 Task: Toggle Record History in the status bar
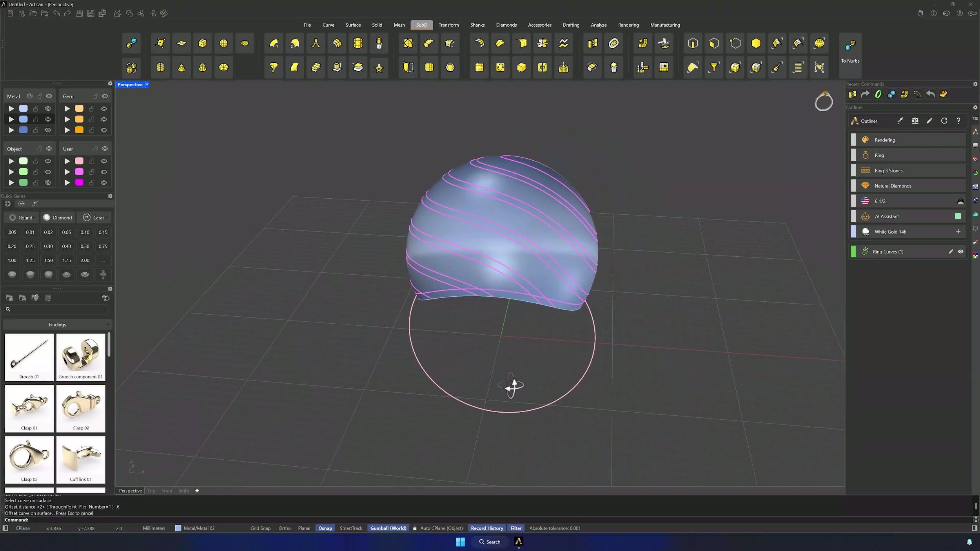coord(487,528)
